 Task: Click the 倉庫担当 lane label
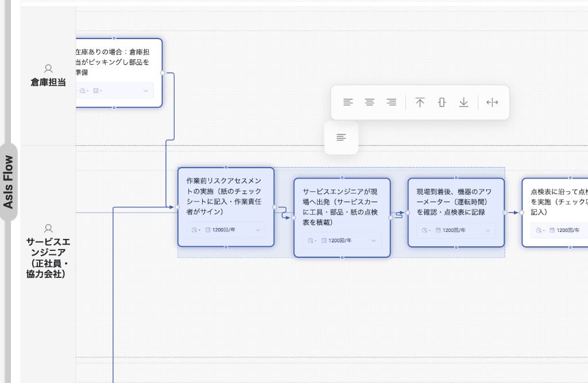coord(48,82)
